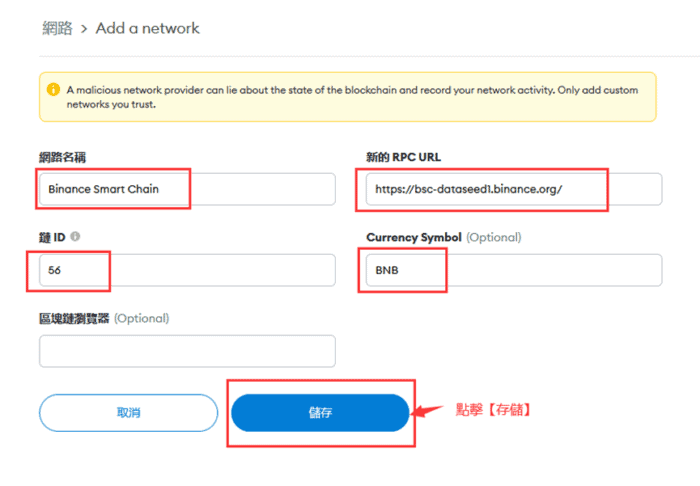The image size is (700, 486).
Task: Click the 新的 RPC URL label
Action: 404,157
